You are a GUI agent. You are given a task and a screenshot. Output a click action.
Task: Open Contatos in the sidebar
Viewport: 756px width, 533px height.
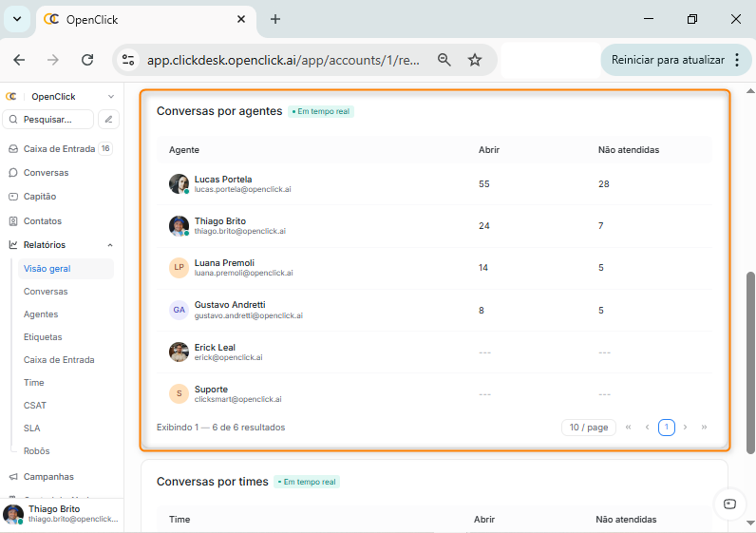coord(43,221)
